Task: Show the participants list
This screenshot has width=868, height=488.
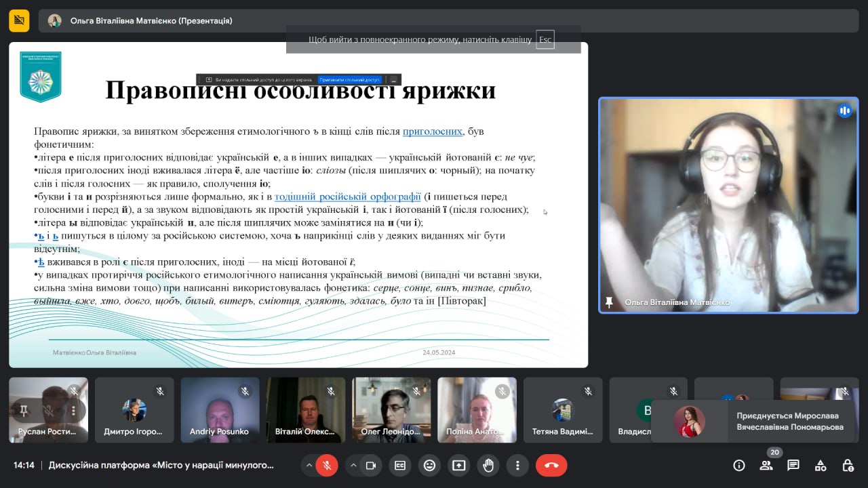Action: point(766,465)
